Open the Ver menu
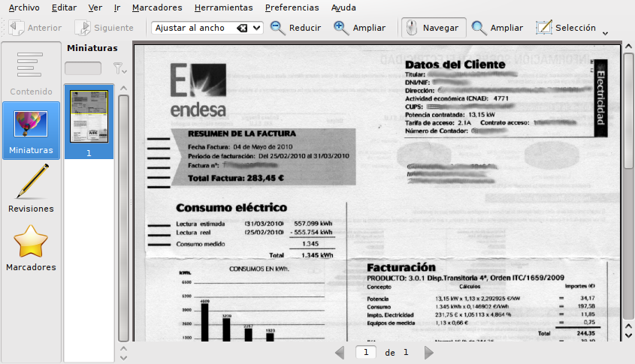 pos(95,8)
